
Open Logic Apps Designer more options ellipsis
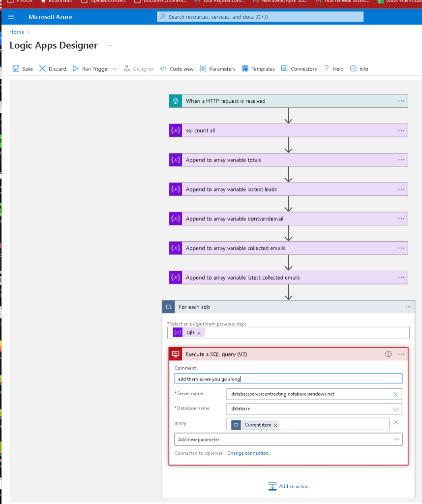point(110,45)
